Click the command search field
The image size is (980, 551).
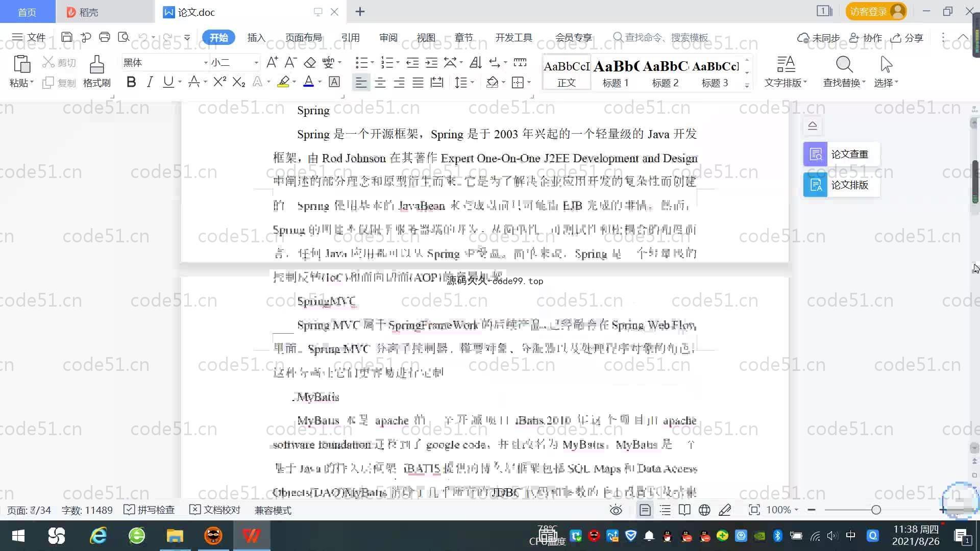coord(661,38)
